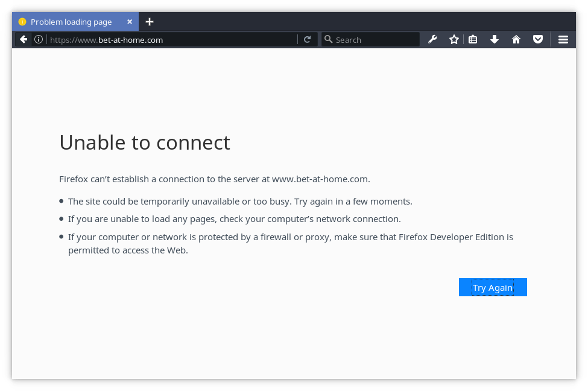Open a new tab with the plus button
Viewport: 588px width, 391px height.
point(150,21)
